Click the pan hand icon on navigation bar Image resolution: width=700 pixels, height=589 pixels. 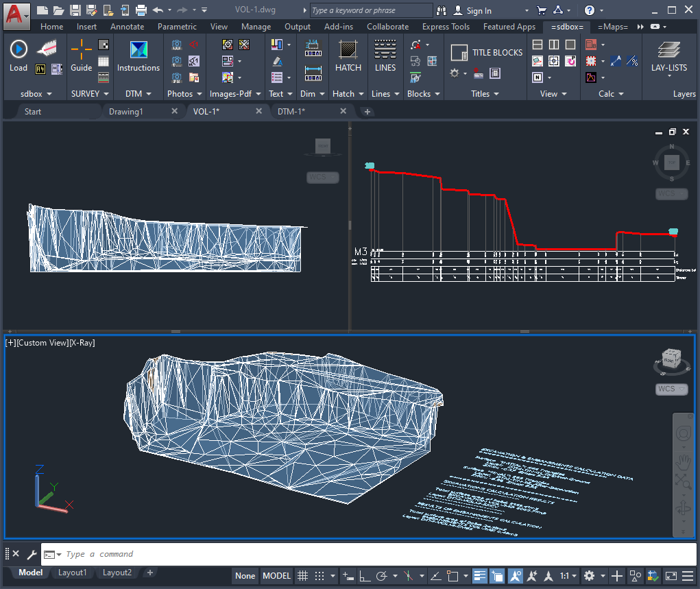[683, 461]
